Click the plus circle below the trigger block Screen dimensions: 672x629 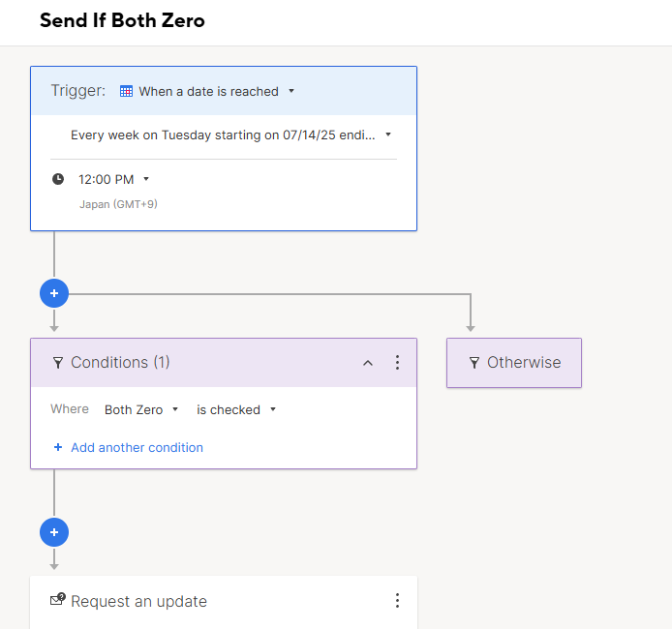[x=54, y=293]
